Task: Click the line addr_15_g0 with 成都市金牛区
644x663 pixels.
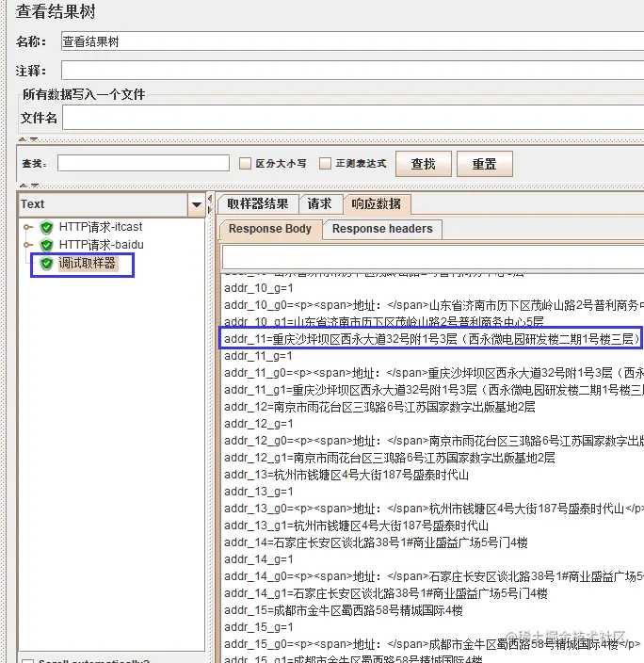Action: [x=432, y=644]
